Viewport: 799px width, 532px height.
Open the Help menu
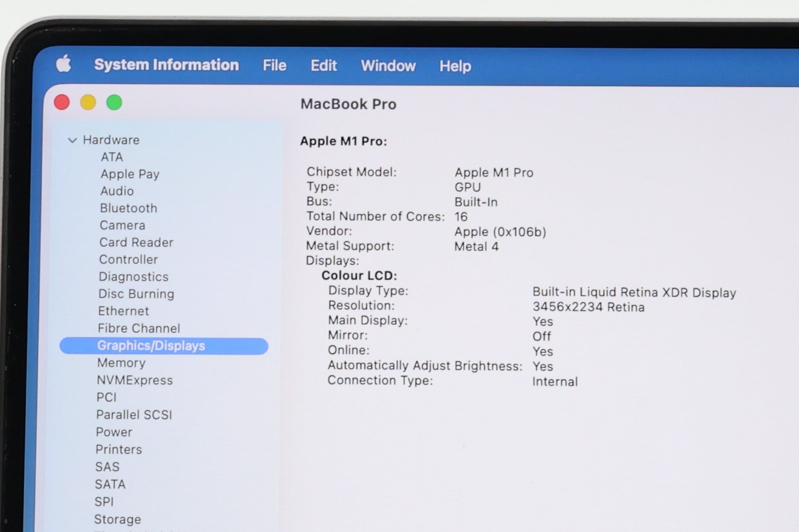[x=455, y=66]
